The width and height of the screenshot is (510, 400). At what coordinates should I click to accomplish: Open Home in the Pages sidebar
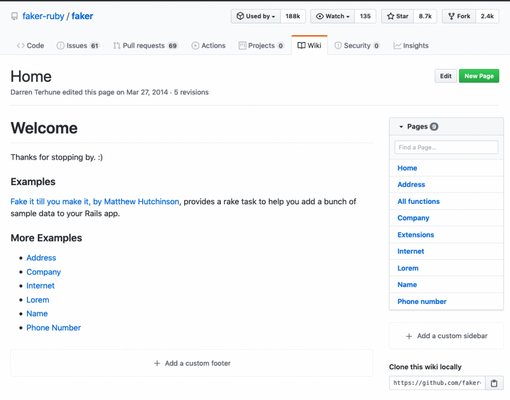407,168
